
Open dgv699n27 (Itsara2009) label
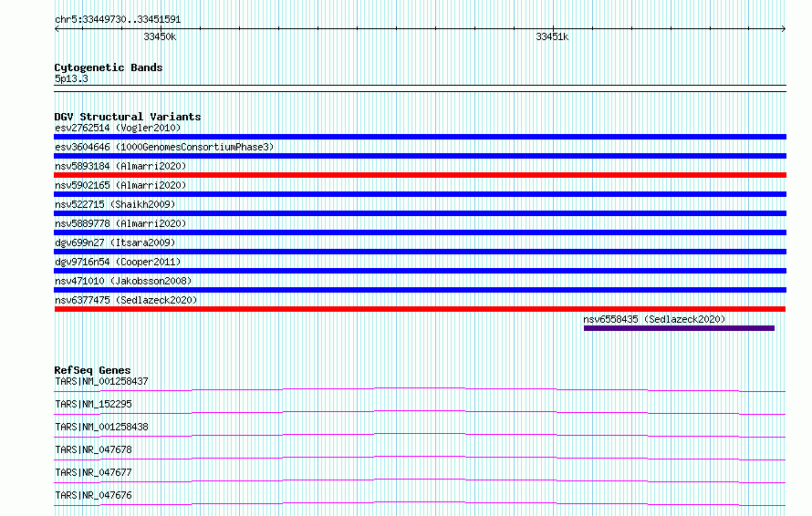(x=115, y=243)
